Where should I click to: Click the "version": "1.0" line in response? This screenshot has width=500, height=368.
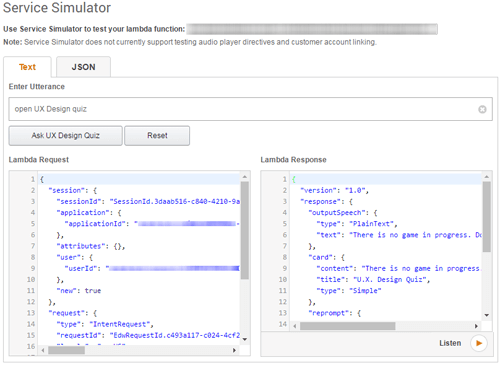click(x=334, y=190)
